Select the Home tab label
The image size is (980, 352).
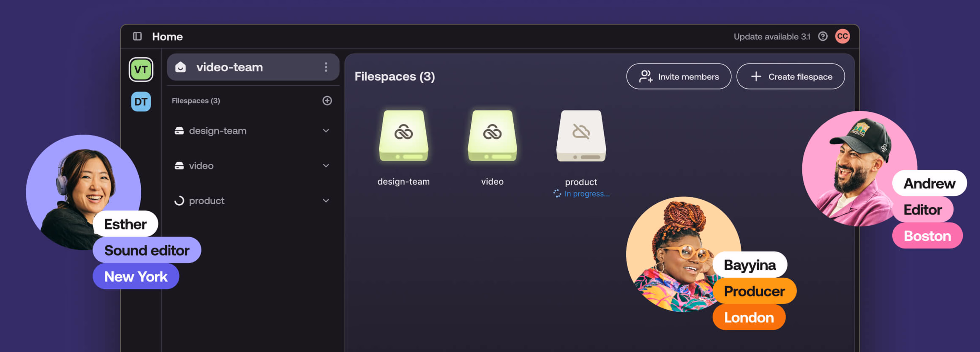pyautogui.click(x=167, y=37)
